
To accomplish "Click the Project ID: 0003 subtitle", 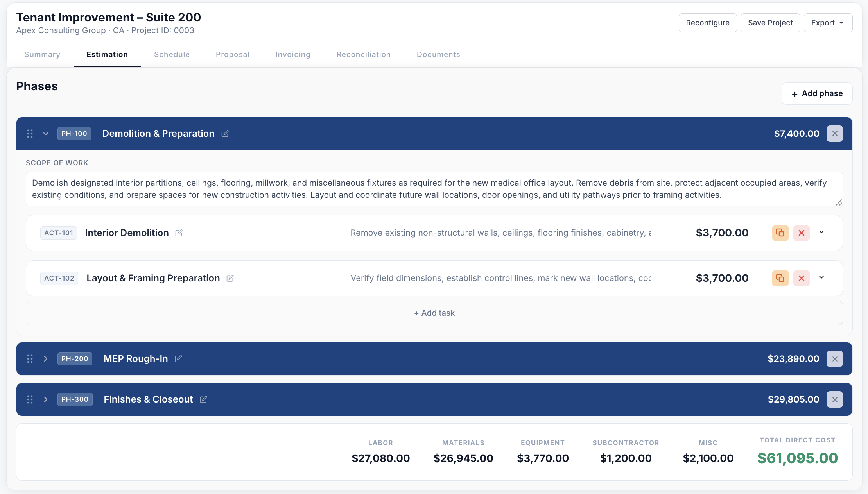I will [x=163, y=30].
